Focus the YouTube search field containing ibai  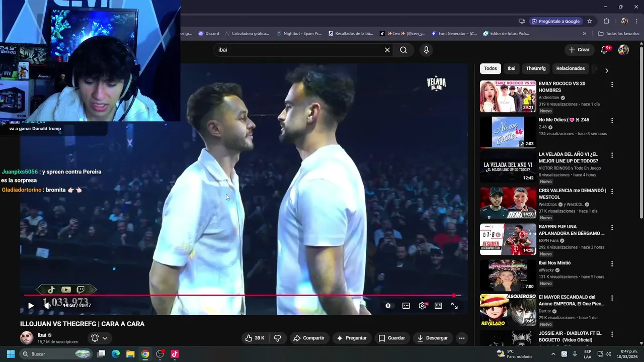[299, 50]
